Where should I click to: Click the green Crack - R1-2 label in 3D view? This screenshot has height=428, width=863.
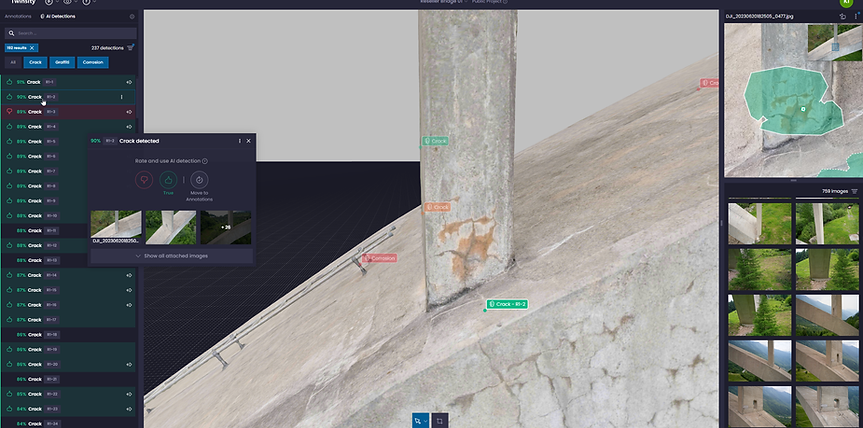coord(507,304)
